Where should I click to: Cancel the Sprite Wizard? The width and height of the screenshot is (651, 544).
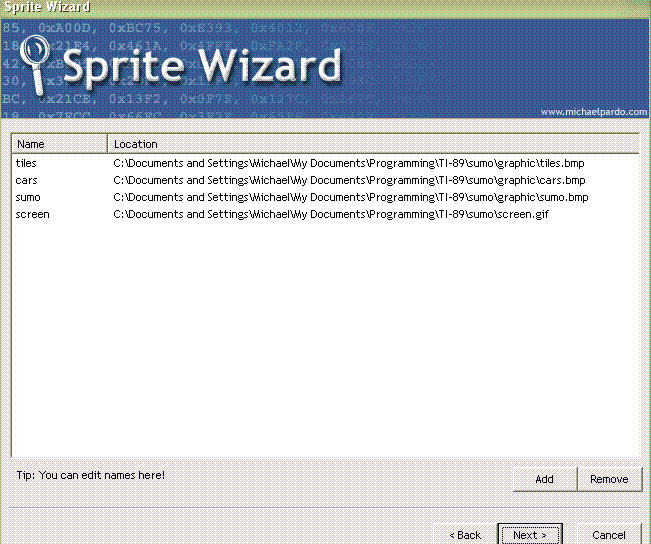point(609,534)
